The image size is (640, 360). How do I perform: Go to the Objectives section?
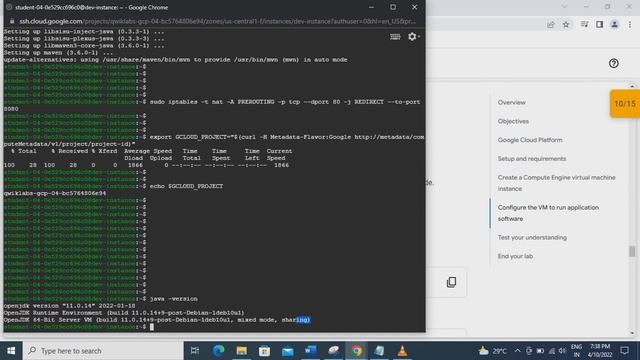click(513, 121)
